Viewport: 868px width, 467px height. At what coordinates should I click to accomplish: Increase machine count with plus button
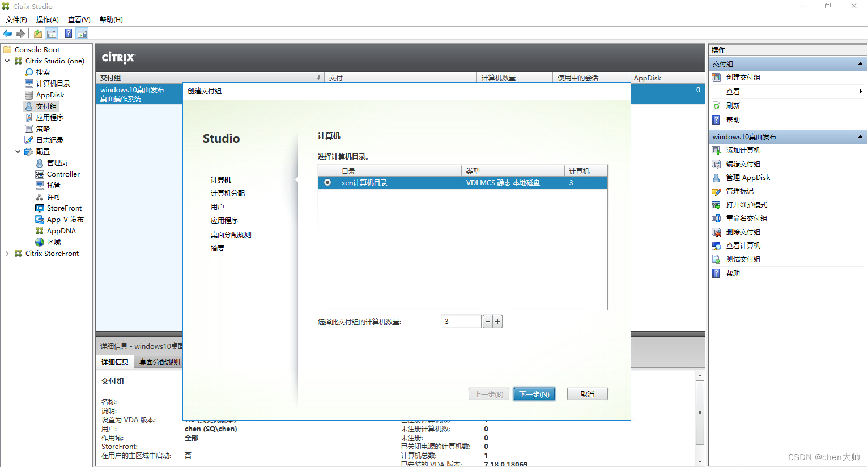(x=497, y=322)
